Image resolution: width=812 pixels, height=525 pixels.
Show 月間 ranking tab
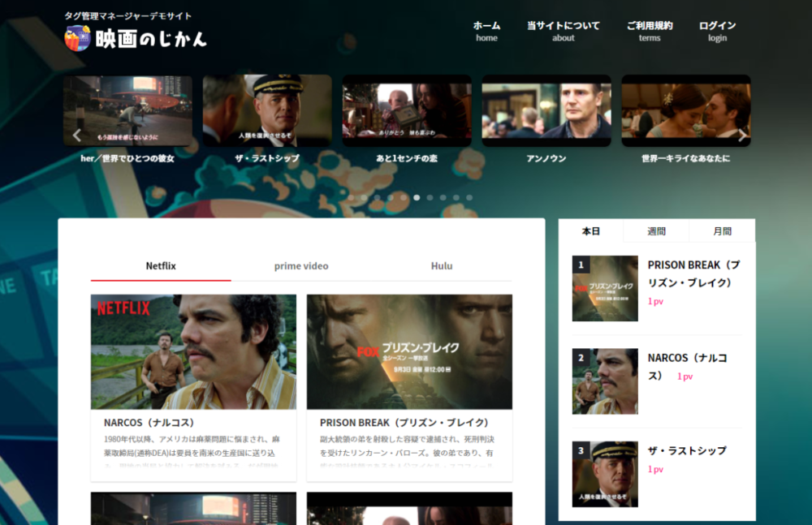(722, 231)
